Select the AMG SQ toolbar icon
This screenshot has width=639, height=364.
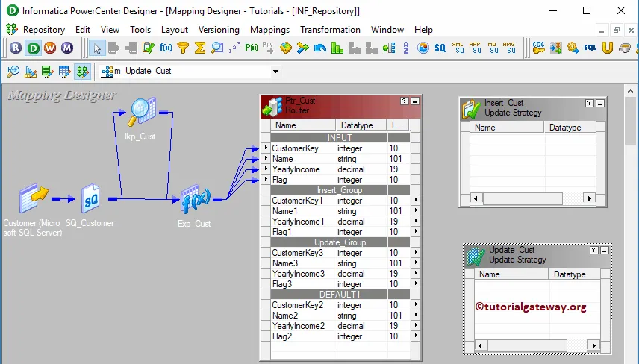509,48
